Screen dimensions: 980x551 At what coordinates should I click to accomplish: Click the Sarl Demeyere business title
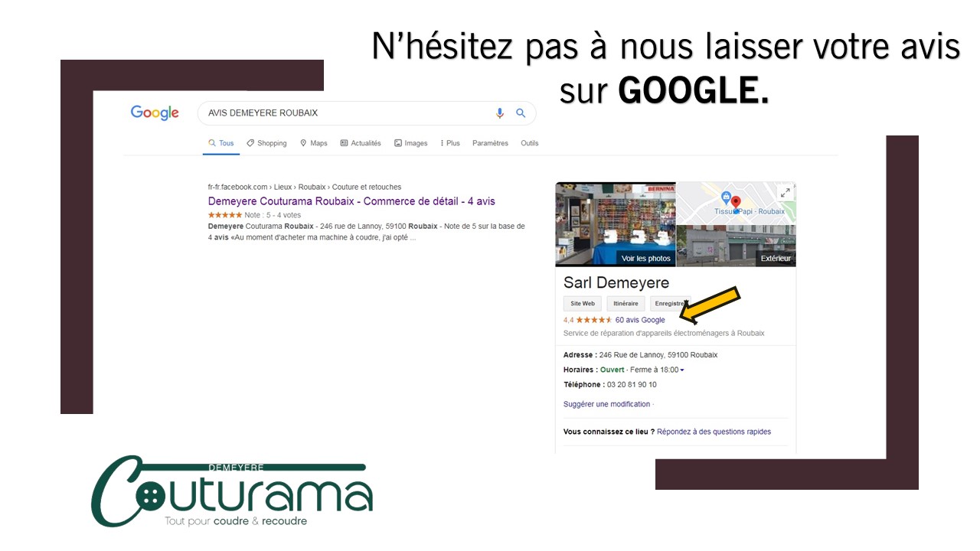[616, 282]
